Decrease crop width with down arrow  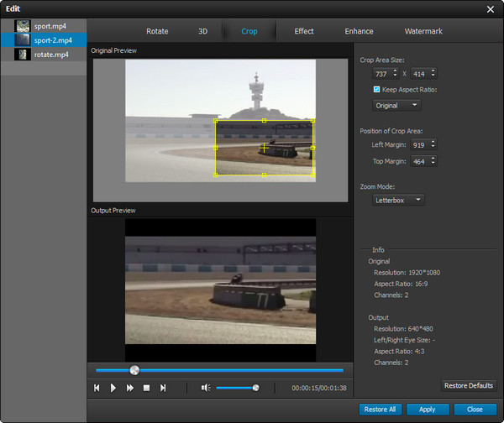pos(395,76)
